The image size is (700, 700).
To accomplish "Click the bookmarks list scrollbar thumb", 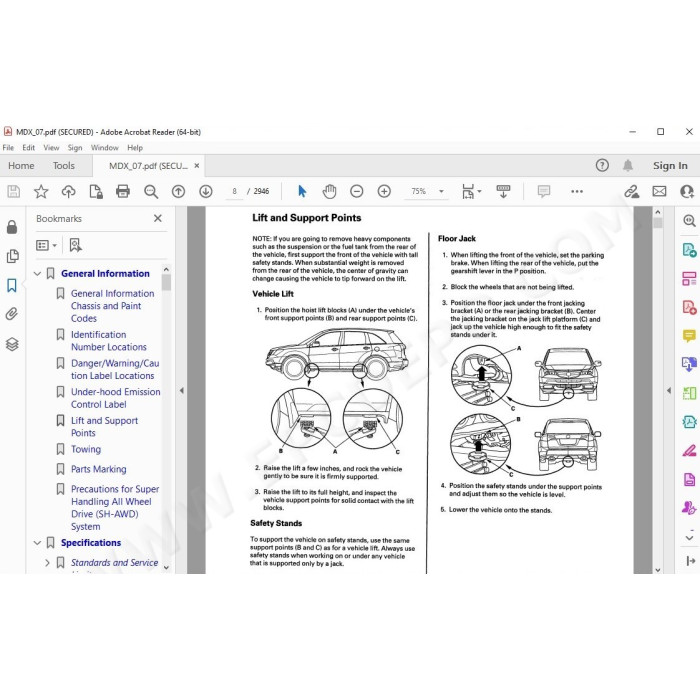I will click(x=166, y=283).
